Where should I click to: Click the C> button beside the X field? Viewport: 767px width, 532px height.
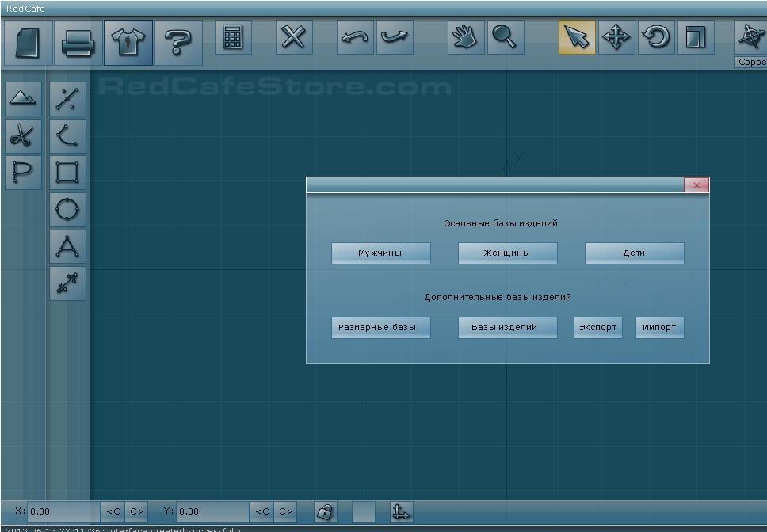coord(137,512)
